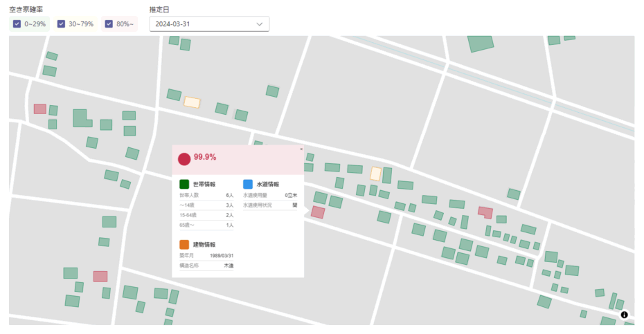Select the green 世帯情報 square icon
Viewport: 644px width, 334px height.
click(x=184, y=185)
